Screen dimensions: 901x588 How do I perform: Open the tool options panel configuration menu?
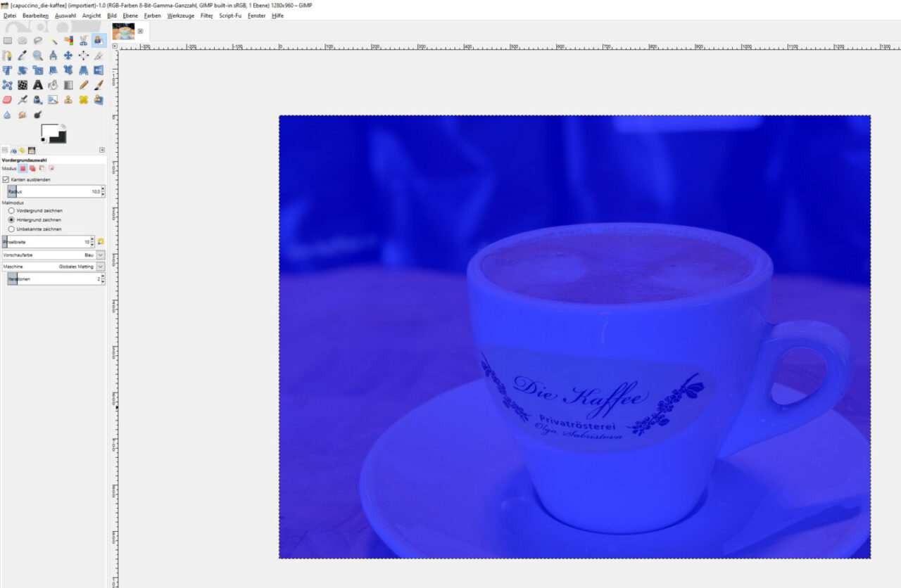click(x=102, y=150)
